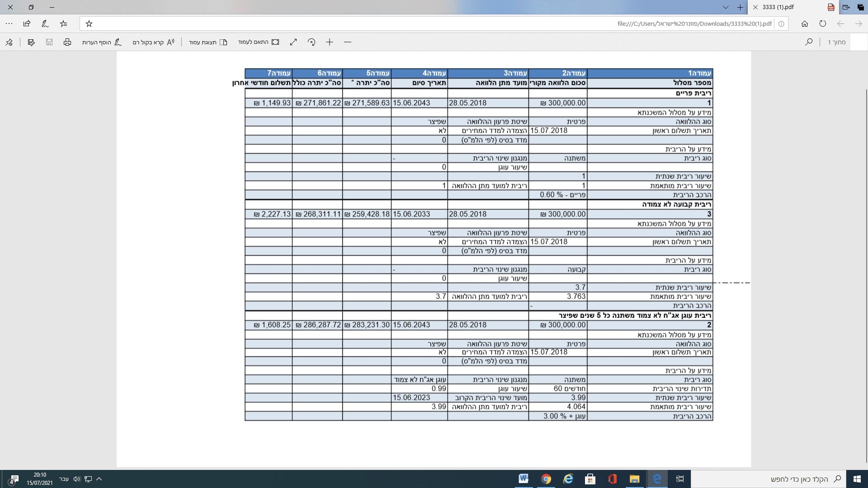Toggle pin PDF toolbar
The width and height of the screenshot is (868, 488).
click(x=9, y=42)
